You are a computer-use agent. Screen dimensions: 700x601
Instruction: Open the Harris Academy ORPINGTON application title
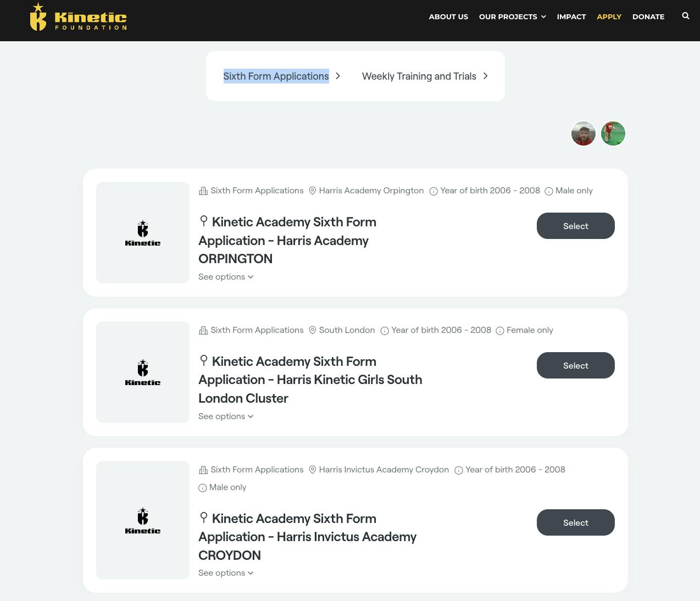(x=287, y=240)
